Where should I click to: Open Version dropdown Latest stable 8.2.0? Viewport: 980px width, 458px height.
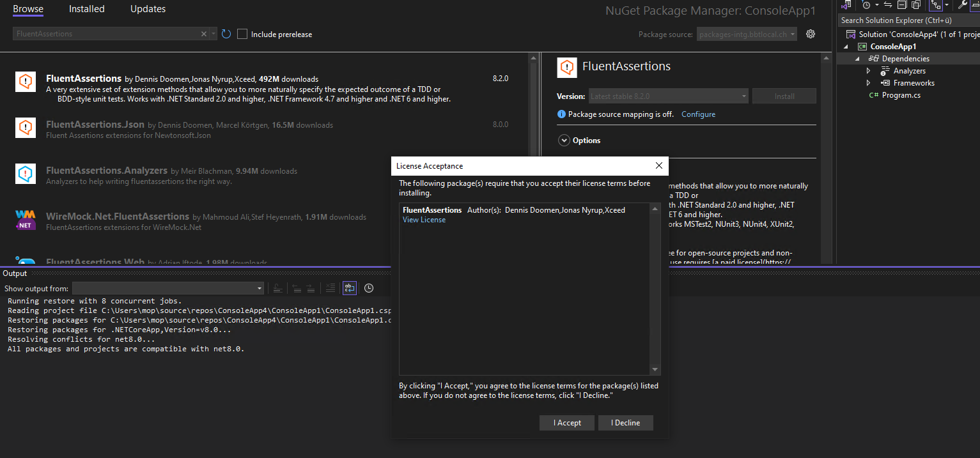click(x=668, y=96)
